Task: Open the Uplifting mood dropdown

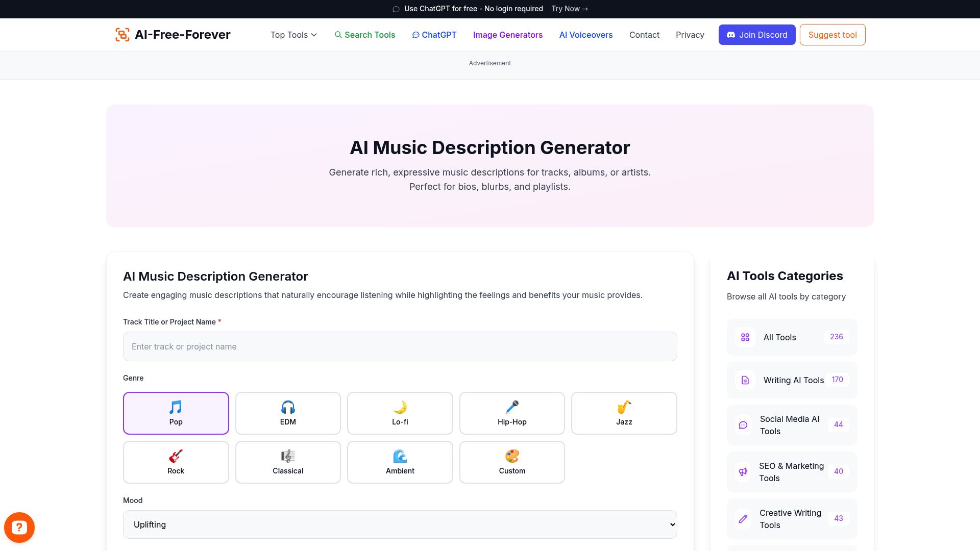Action: tap(400, 524)
